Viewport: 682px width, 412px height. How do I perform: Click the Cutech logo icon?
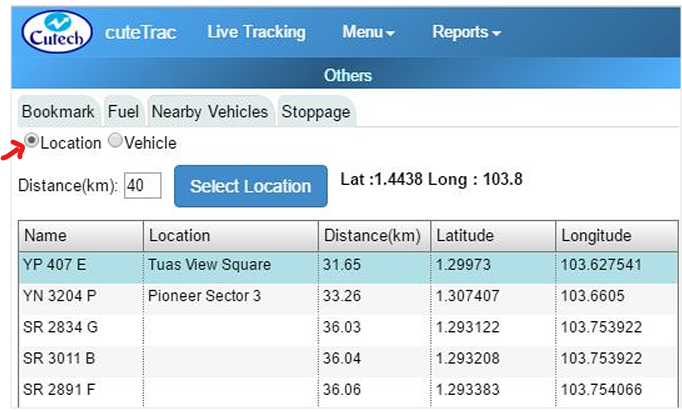click(57, 31)
